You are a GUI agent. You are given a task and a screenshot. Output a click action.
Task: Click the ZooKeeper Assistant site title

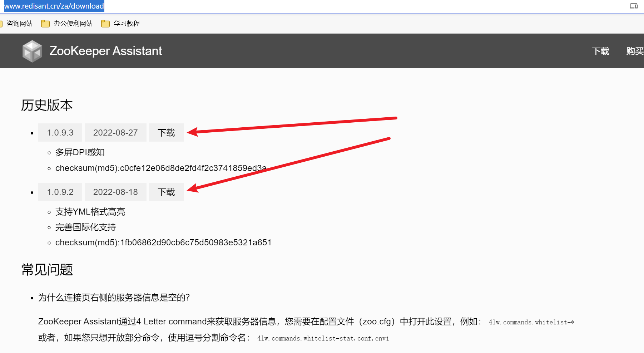106,51
